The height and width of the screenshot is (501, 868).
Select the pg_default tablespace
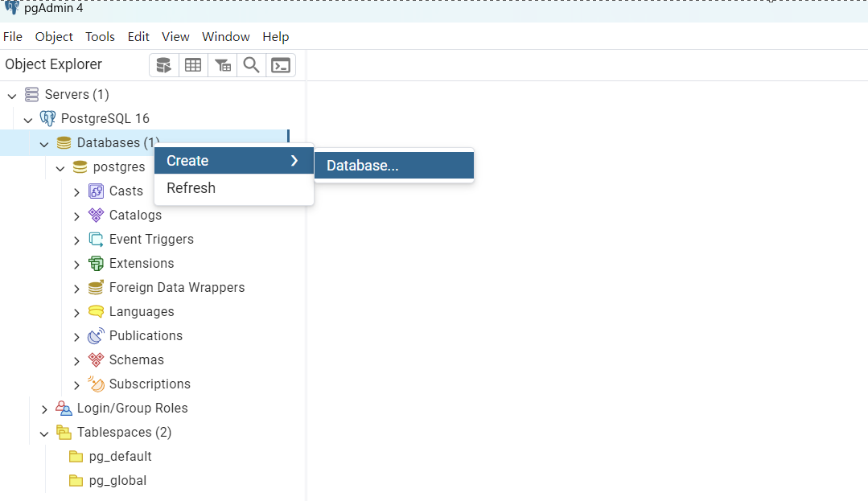[x=117, y=456]
